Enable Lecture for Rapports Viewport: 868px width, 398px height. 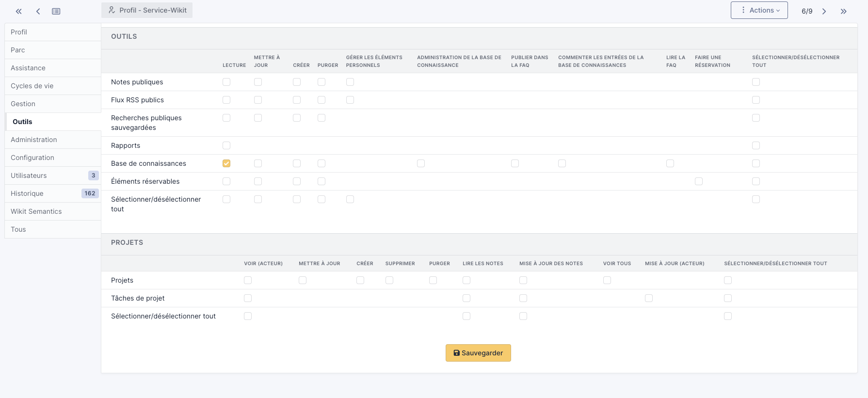tap(226, 145)
